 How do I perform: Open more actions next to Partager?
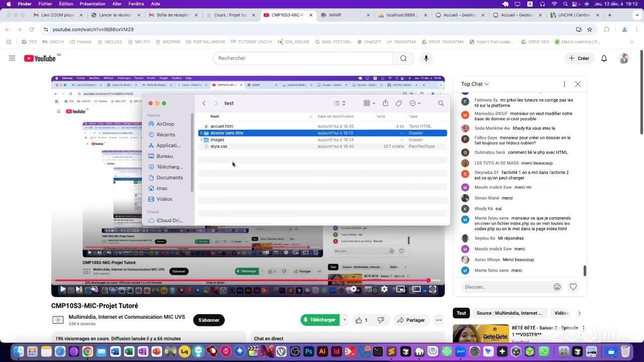439,320
